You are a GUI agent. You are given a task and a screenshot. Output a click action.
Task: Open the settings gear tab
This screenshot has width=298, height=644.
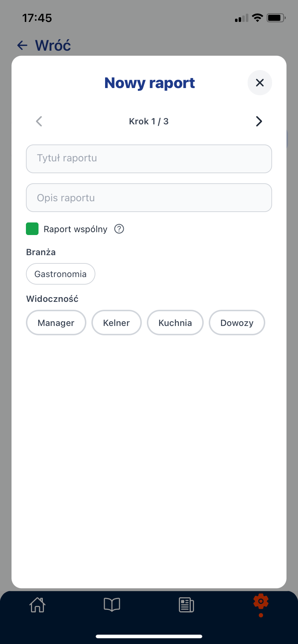pyautogui.click(x=261, y=602)
